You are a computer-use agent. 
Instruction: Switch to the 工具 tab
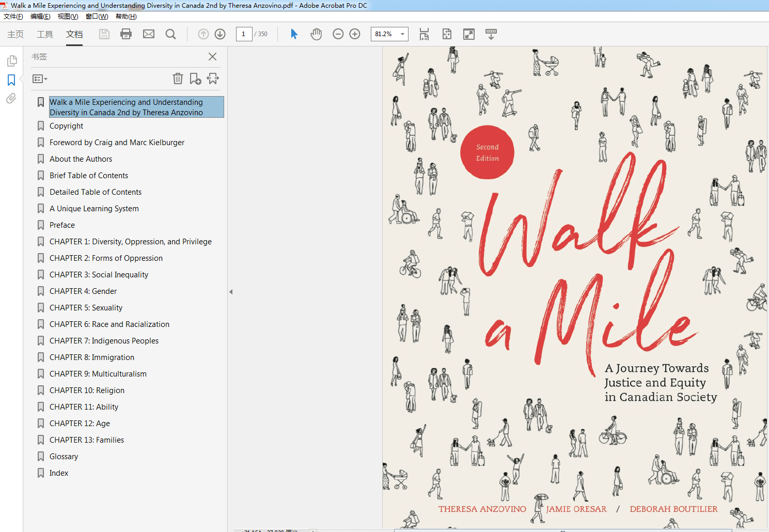coord(45,34)
